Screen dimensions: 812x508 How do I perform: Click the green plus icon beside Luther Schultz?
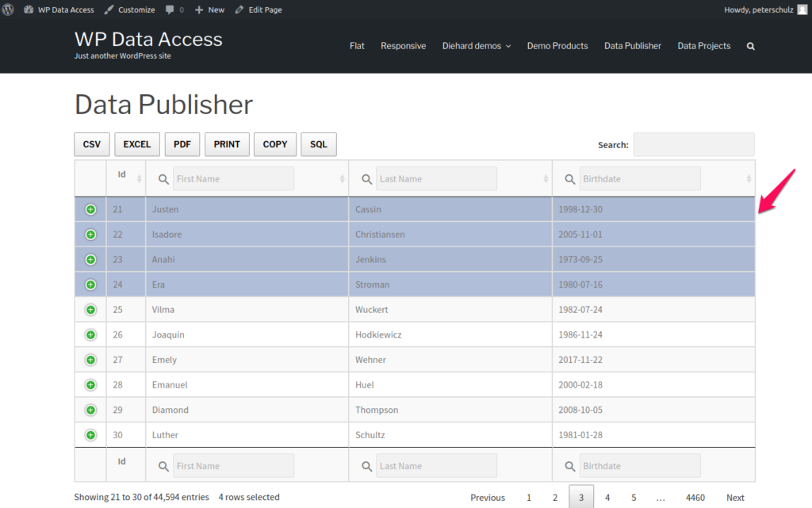pos(90,434)
